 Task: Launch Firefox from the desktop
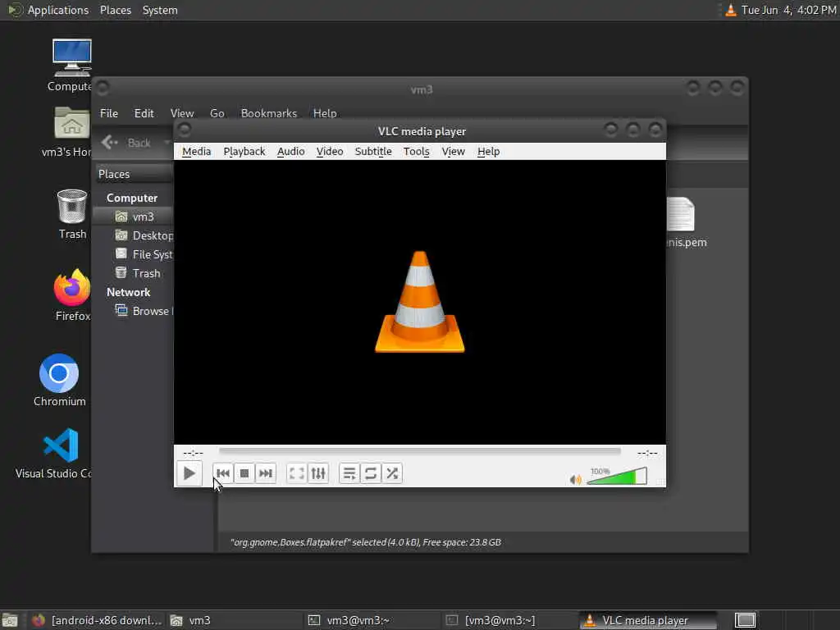[72, 294]
